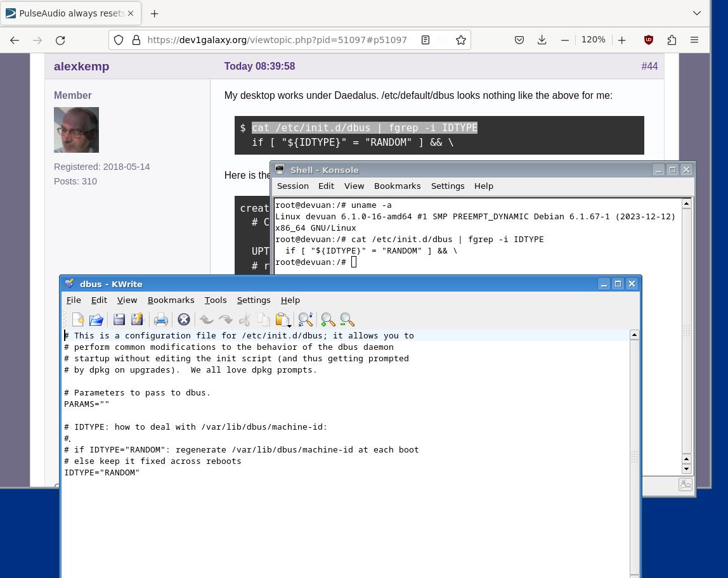Follow the #44 post permalink
This screenshot has width=728, height=578.
(x=649, y=67)
